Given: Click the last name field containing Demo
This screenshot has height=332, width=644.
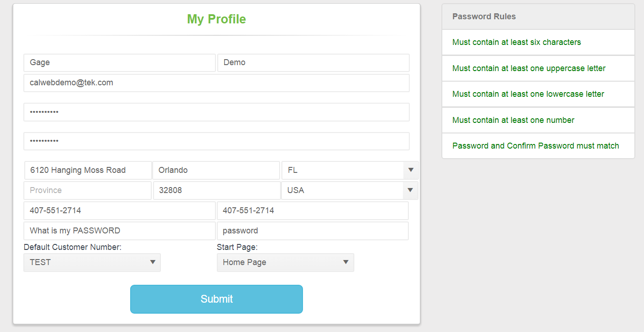Looking at the screenshot, I should [x=313, y=63].
